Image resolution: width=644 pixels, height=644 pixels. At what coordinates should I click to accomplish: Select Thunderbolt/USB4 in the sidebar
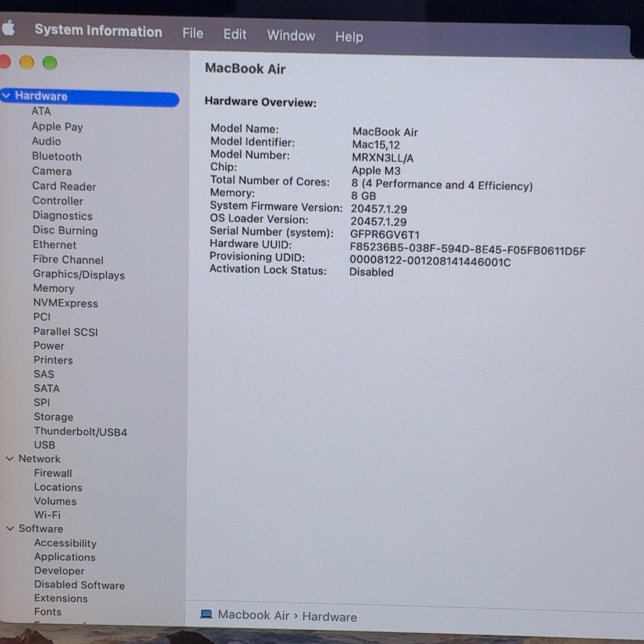point(80,431)
